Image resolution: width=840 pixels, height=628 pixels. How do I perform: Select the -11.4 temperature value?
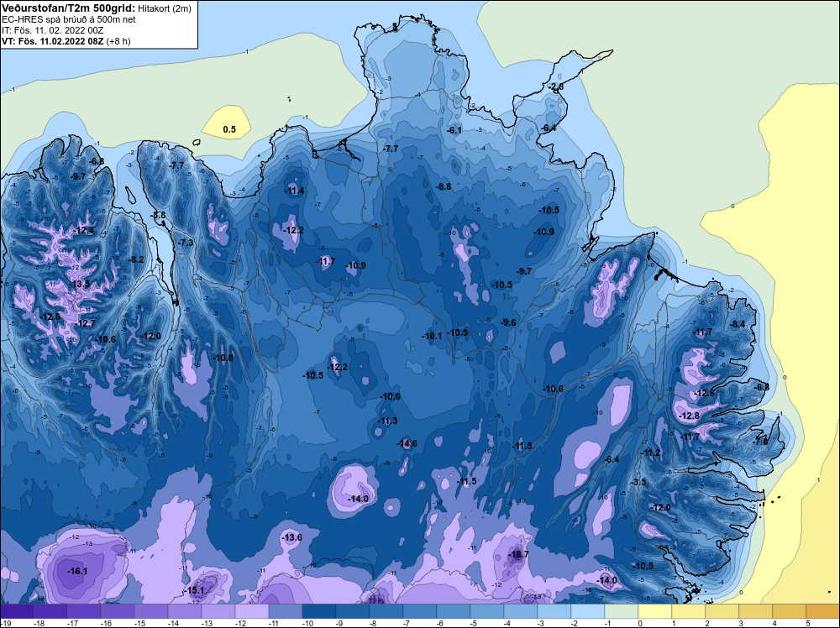point(294,191)
